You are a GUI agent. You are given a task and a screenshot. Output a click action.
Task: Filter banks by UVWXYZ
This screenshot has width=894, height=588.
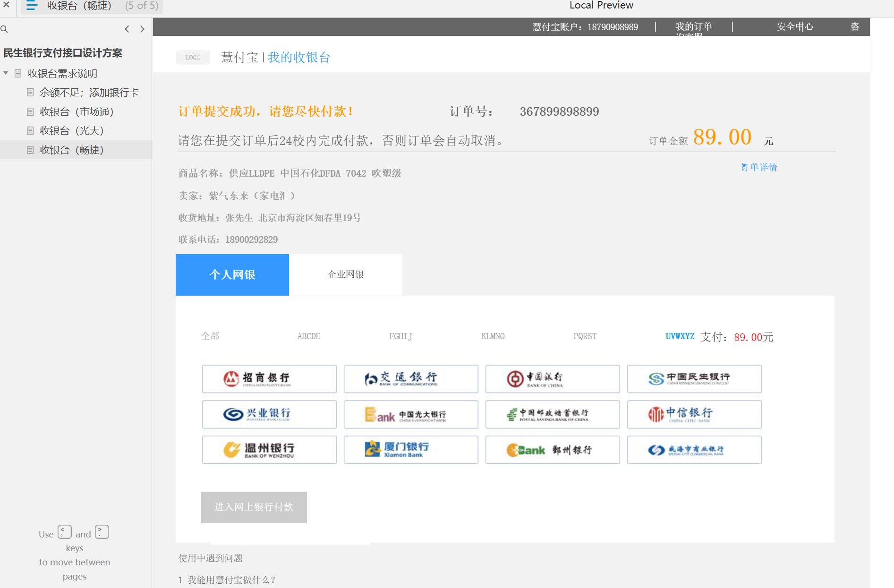click(680, 336)
